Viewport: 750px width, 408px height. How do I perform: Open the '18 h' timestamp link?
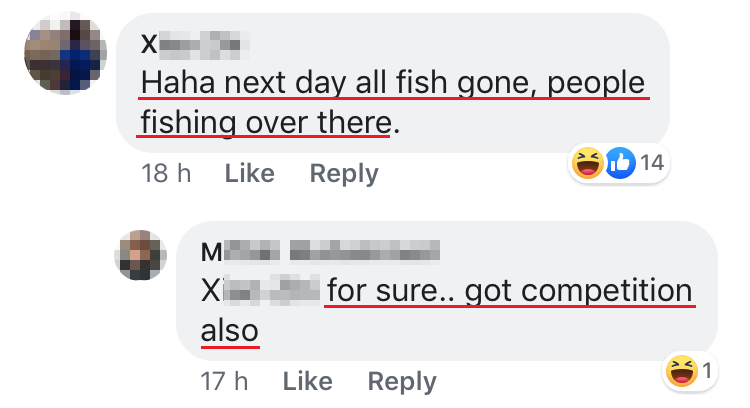coord(166,173)
